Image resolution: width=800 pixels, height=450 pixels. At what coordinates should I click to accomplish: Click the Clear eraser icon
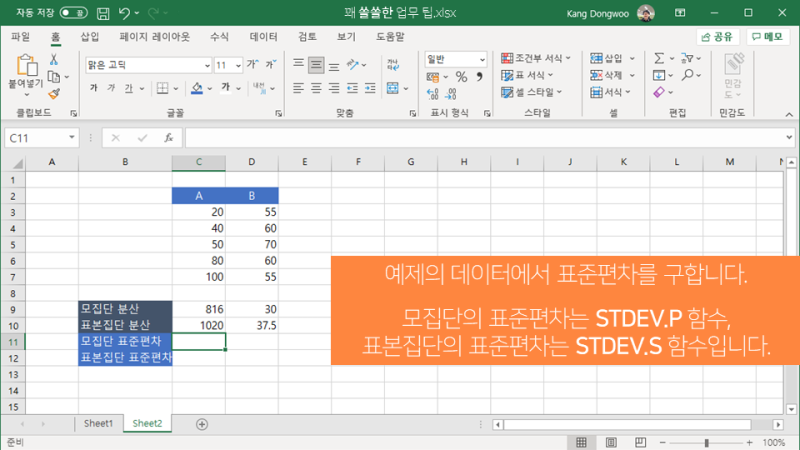[659, 92]
